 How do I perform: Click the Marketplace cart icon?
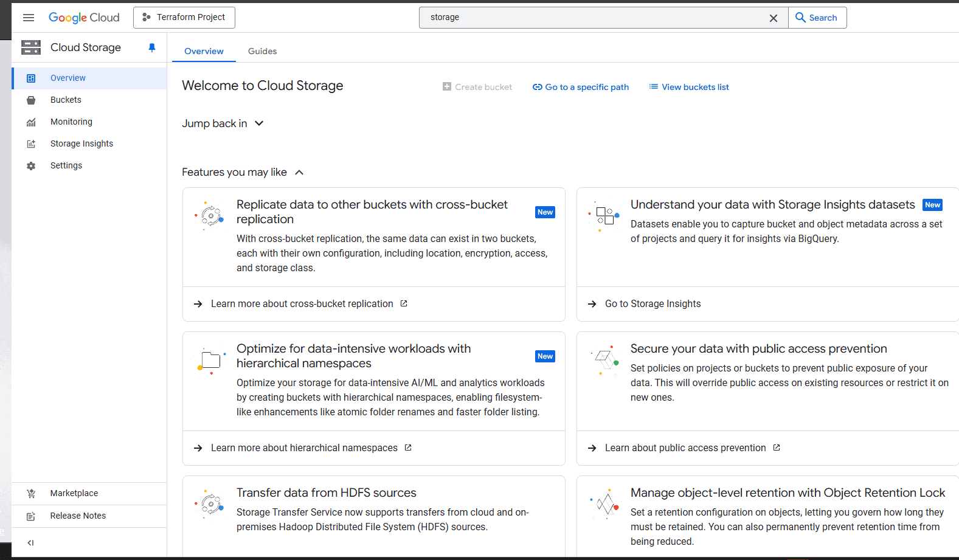click(x=31, y=494)
